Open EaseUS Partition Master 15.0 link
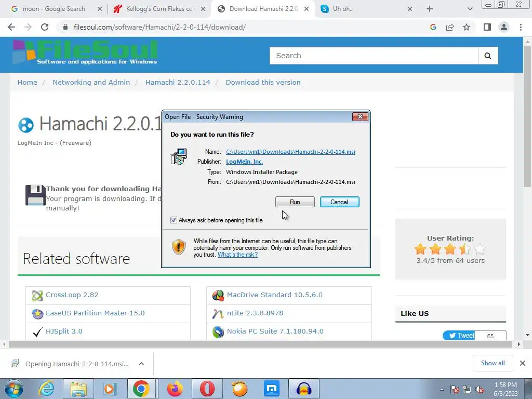The width and height of the screenshot is (532, 399). click(95, 313)
